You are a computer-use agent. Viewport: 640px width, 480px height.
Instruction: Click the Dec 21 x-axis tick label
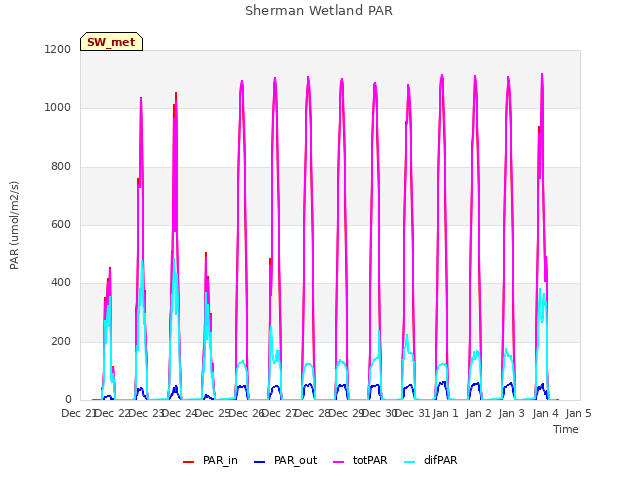click(78, 413)
